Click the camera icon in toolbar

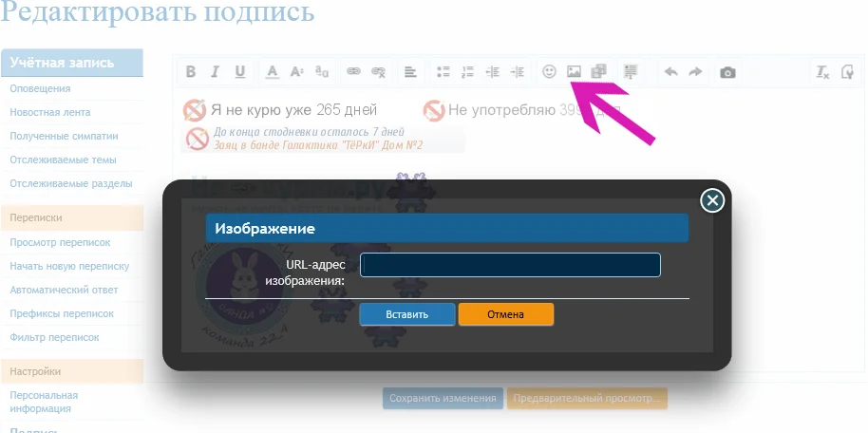pos(727,72)
